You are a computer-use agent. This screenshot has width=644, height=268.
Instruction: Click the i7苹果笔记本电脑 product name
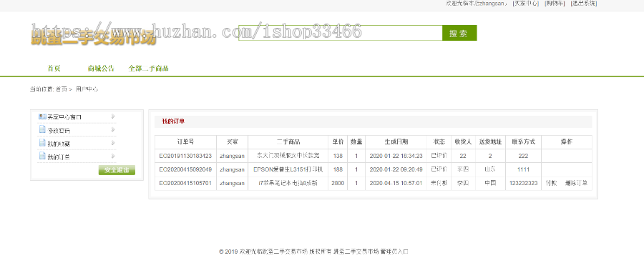click(x=288, y=183)
